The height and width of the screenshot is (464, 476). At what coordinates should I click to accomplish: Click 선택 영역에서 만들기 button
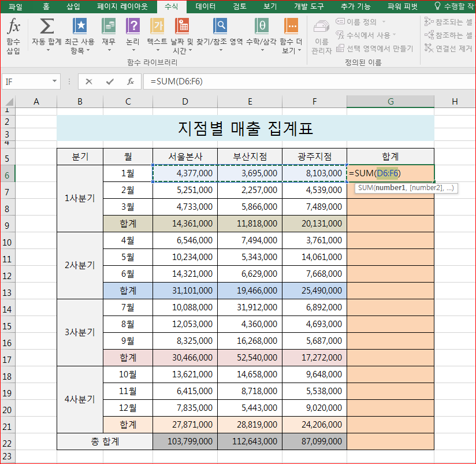coord(374,49)
